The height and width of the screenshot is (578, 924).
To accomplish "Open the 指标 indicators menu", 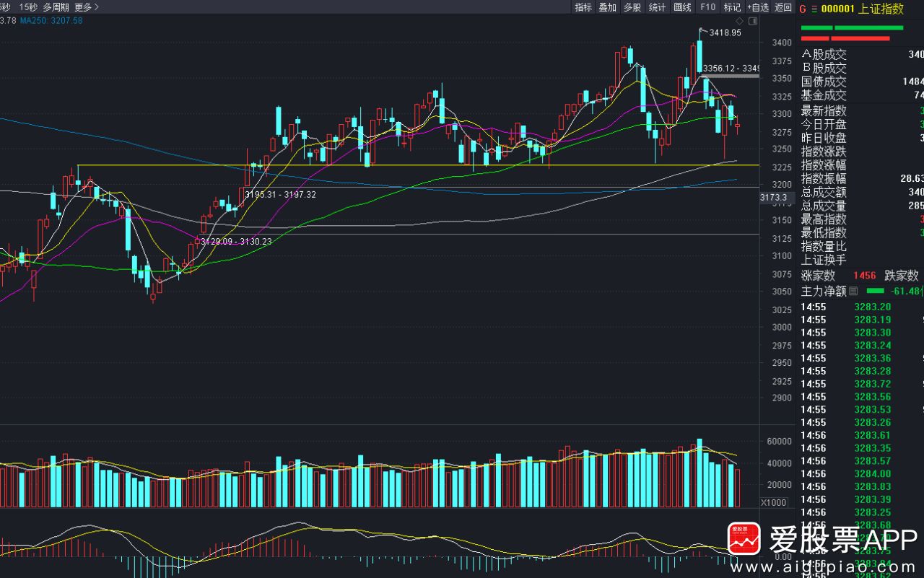I will pos(583,7).
